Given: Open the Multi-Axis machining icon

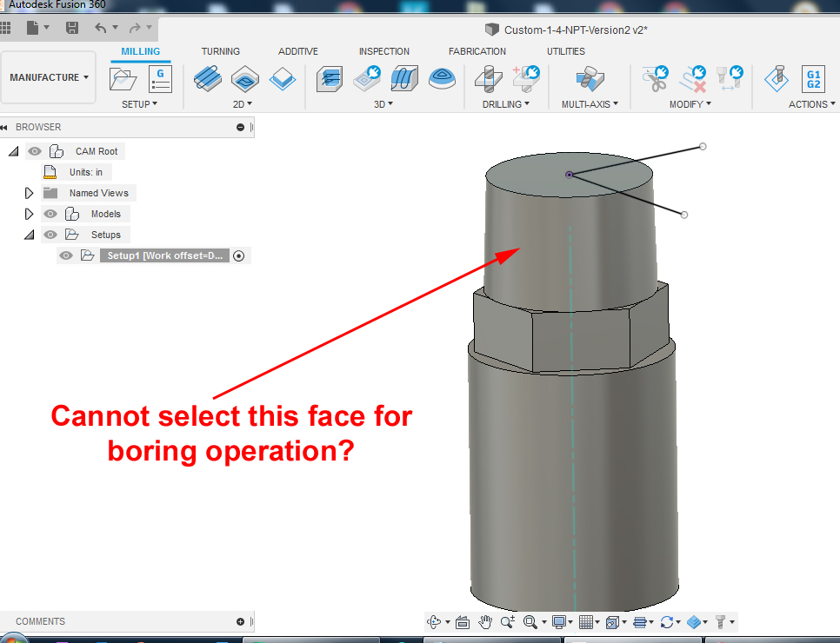Looking at the screenshot, I should [589, 79].
